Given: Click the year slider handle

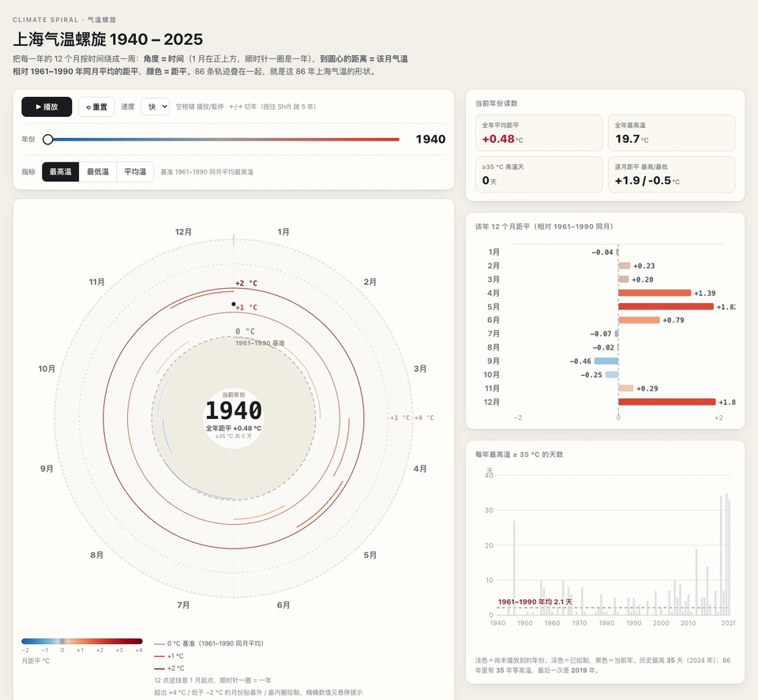Looking at the screenshot, I should 48,140.
